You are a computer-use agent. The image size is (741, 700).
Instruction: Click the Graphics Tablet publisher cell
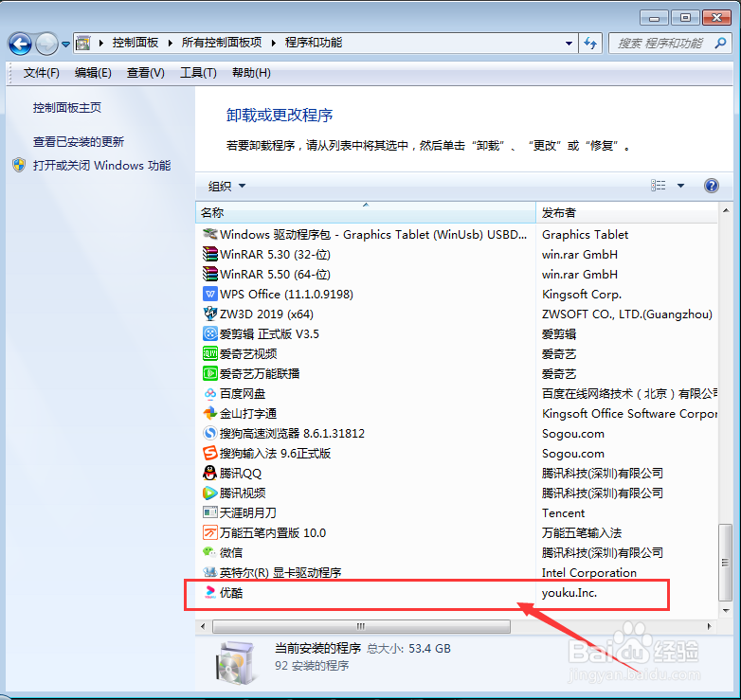click(x=585, y=234)
